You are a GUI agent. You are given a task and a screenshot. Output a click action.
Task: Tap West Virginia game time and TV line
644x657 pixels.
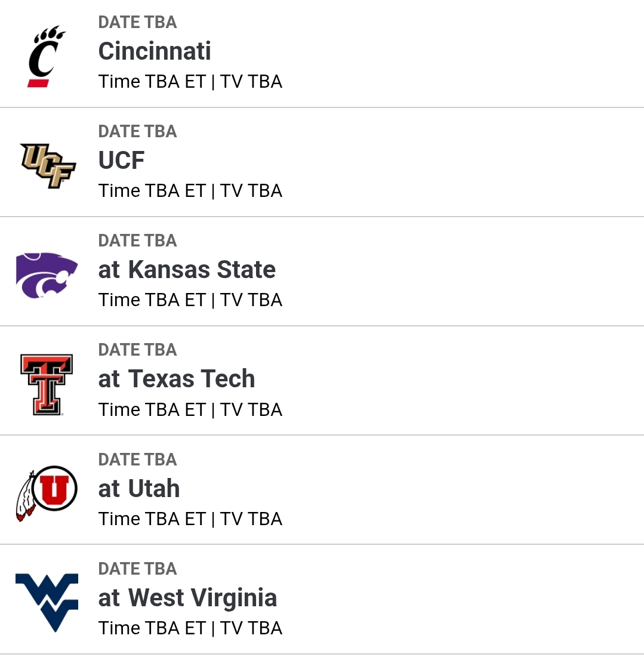pos(190,628)
